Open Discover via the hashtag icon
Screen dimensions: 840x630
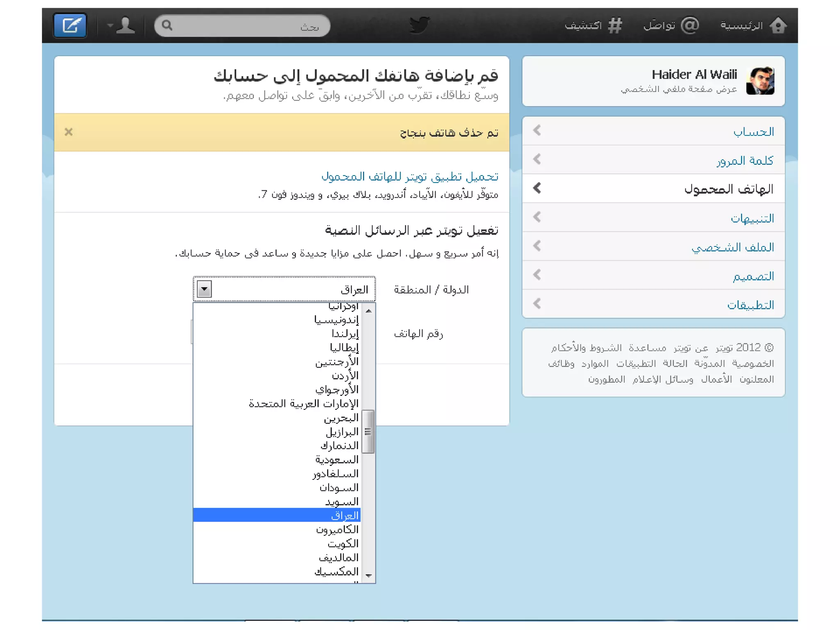[x=614, y=25]
